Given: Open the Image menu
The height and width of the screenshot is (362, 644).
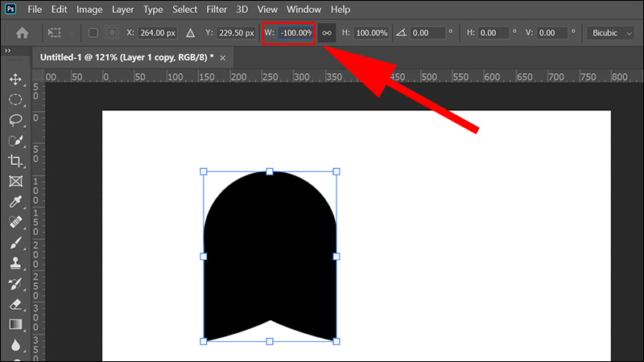Looking at the screenshot, I should 89,9.
